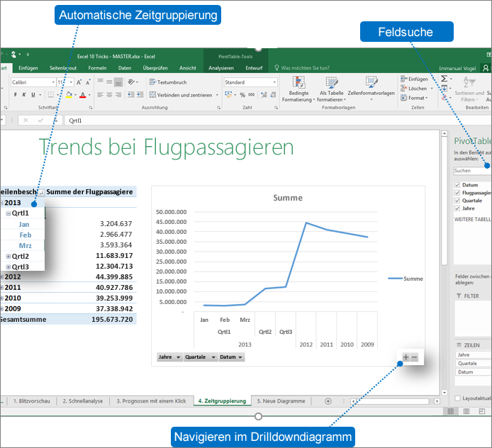Click Löschen in Zellen group
Viewport: 492px width, 448px height.
417,89
